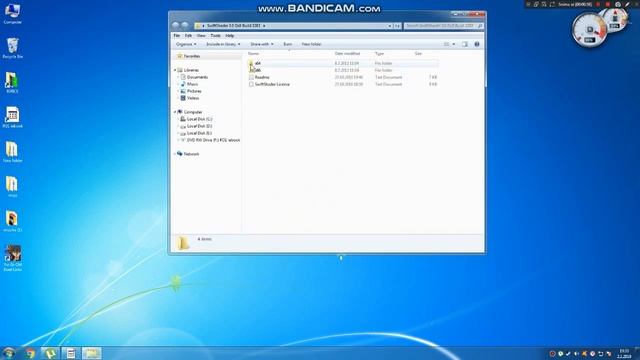The width and height of the screenshot is (640, 360).
Task: Open Google Chrome from the taskbar
Action: (30, 353)
